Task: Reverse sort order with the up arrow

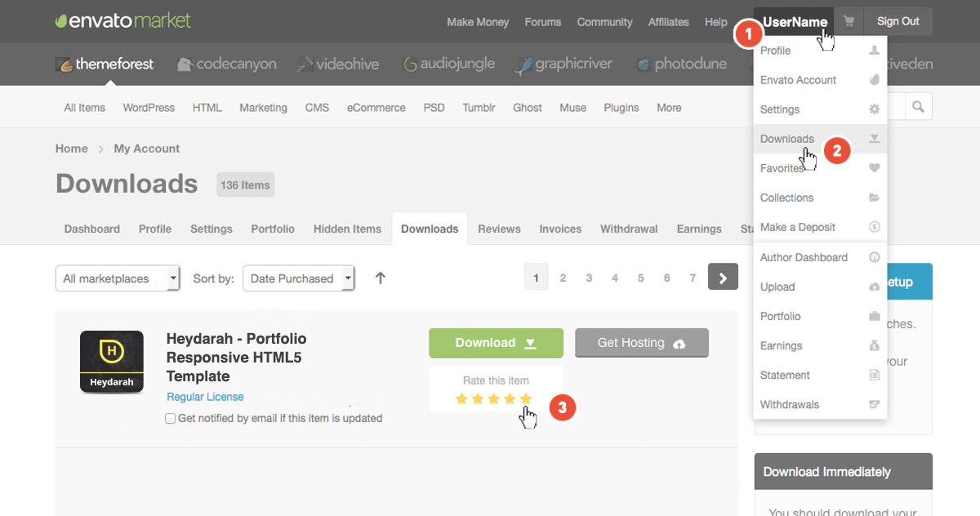Action: pos(380,278)
